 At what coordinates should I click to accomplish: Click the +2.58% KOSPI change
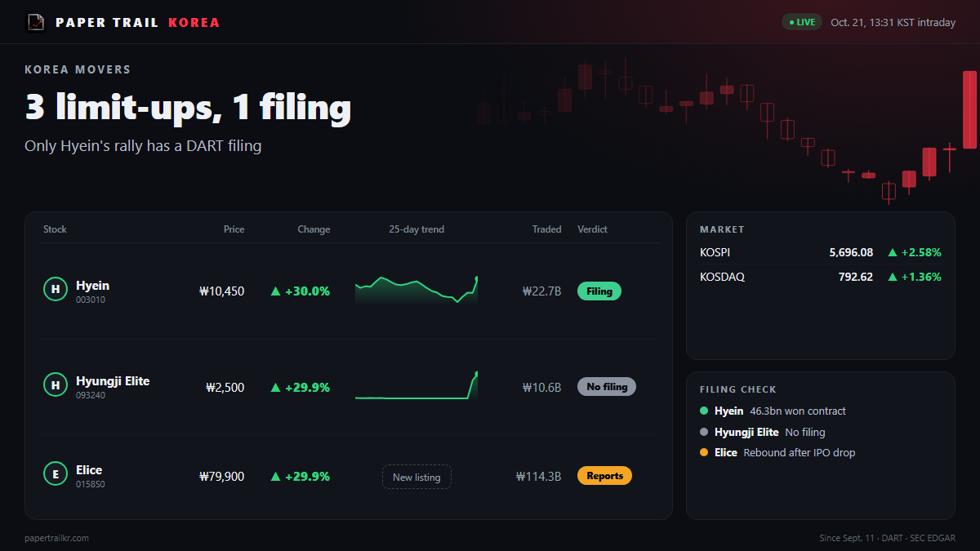(x=921, y=253)
